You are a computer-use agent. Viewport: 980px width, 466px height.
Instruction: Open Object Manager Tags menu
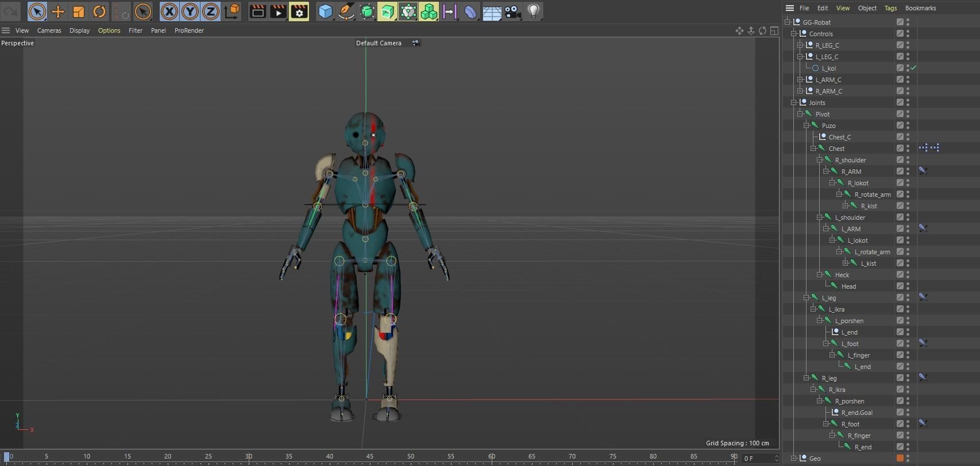pyautogui.click(x=890, y=8)
